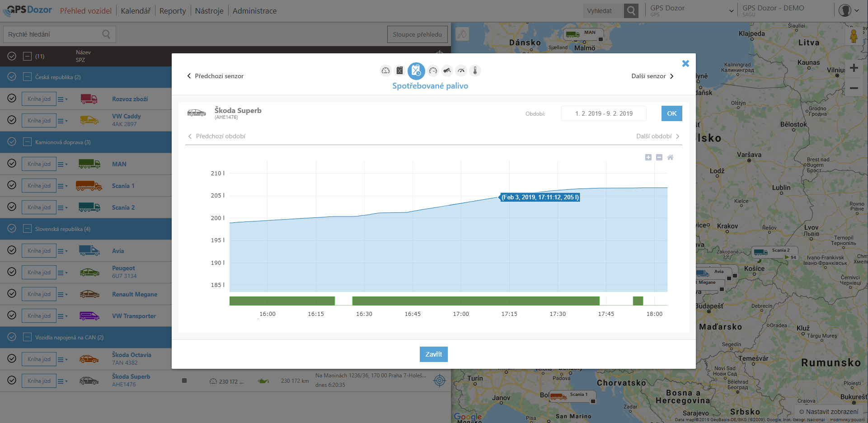This screenshot has height=423, width=868.
Task: Reset chart view with the home icon
Action: pyautogui.click(x=670, y=157)
